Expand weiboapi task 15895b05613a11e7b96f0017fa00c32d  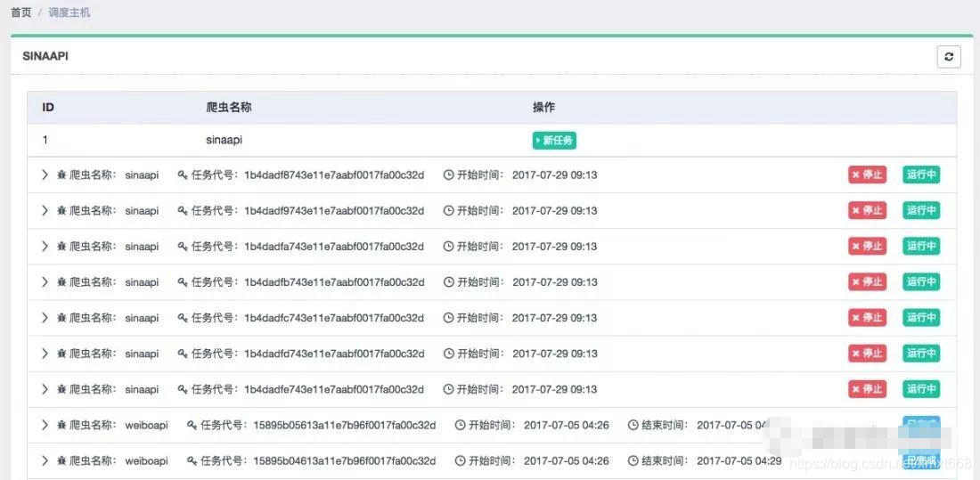pos(45,425)
